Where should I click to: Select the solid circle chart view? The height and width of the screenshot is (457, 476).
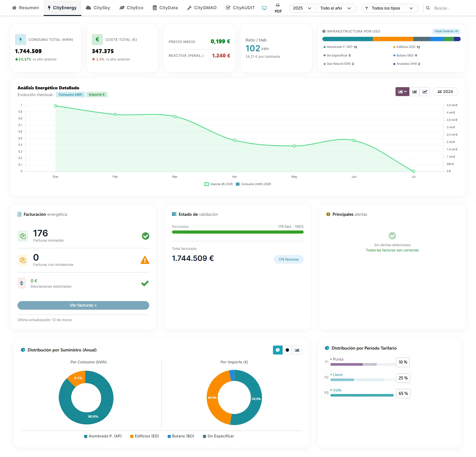coord(287,350)
